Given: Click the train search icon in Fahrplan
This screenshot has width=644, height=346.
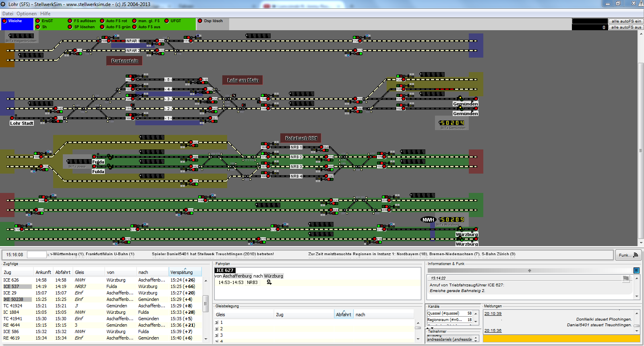Looking at the screenshot, I should pos(269,282).
